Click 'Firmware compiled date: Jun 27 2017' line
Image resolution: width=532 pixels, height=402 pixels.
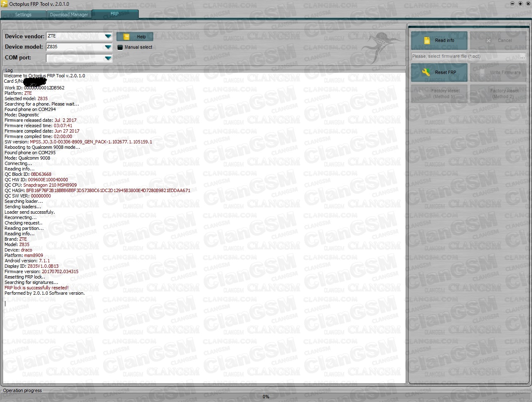(42, 131)
